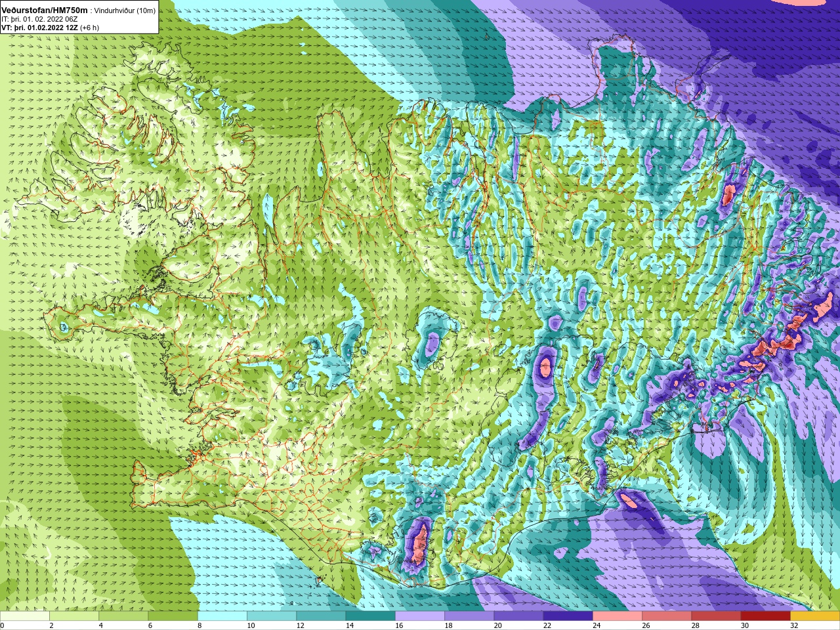
Task: Click the 0–2 pale yellow legend swatch
Action: [x=25, y=616]
